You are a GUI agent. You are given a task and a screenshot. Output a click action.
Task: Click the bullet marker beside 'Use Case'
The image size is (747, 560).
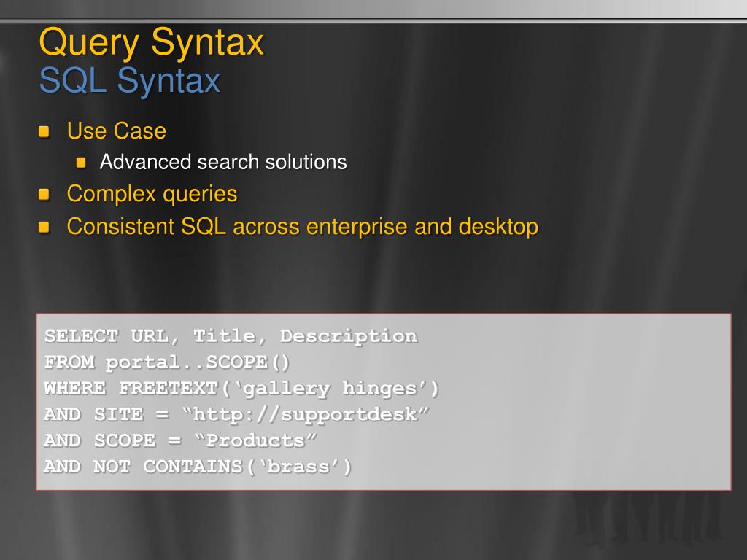(44, 131)
